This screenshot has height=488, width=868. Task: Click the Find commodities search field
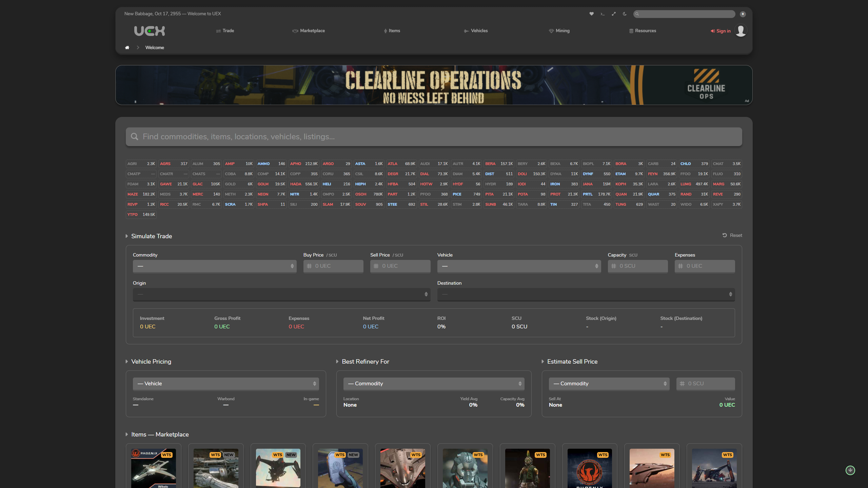point(434,137)
